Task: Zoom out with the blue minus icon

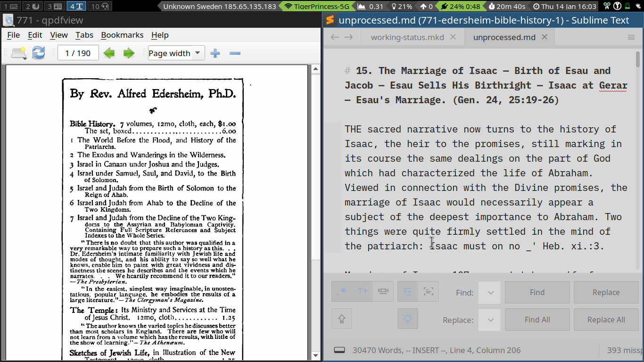Action: click(235, 53)
